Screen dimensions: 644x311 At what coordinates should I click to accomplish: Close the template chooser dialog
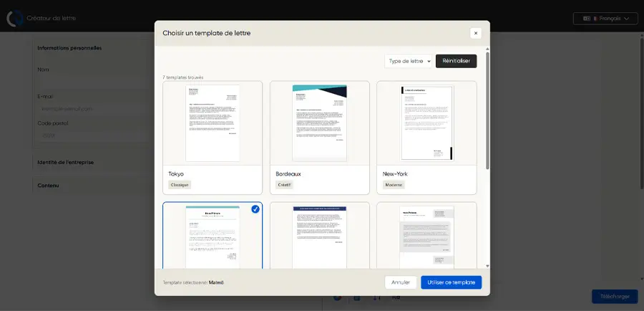click(x=476, y=33)
